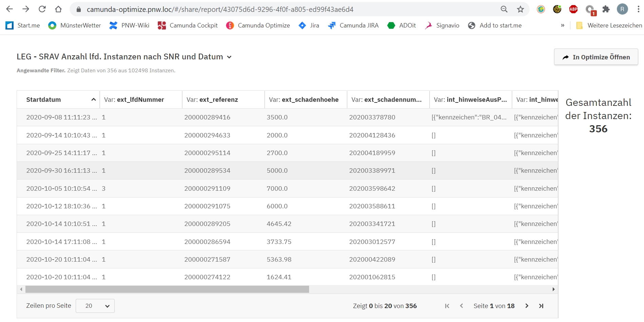Click the horizontal table scrollbar thumb
Image resolution: width=644 pixels, height=322 pixels.
[167, 289]
